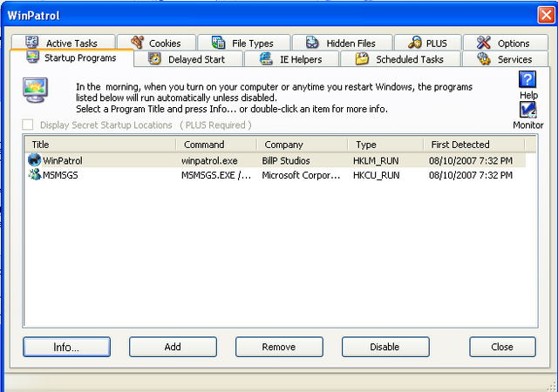Image resolution: width=558 pixels, height=392 pixels.
Task: Toggle Display Secret Startup Locations checkbox
Action: [x=28, y=125]
